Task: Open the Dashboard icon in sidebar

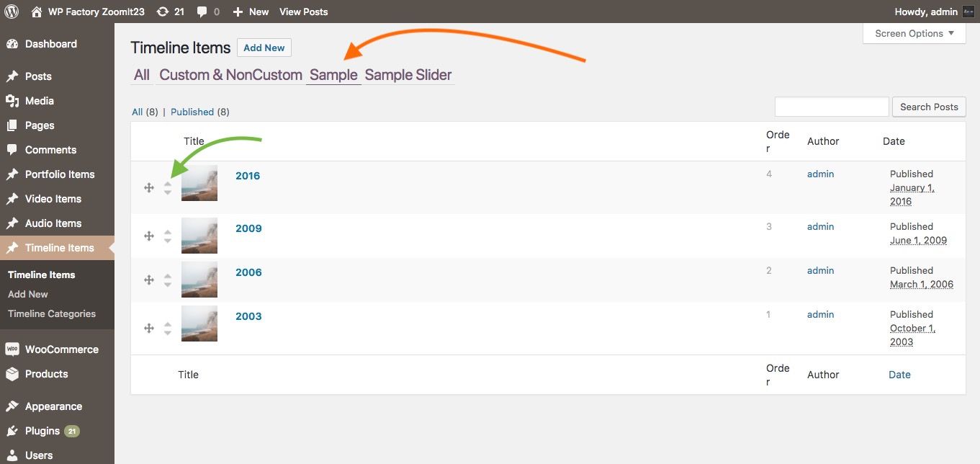Action: [12, 44]
